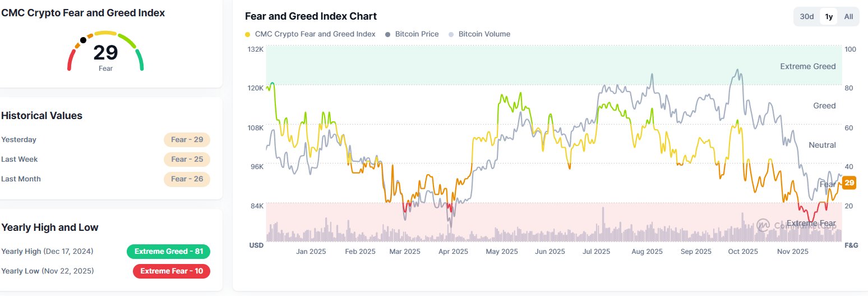Click the Last Week Fear - 25 badge

(x=187, y=159)
